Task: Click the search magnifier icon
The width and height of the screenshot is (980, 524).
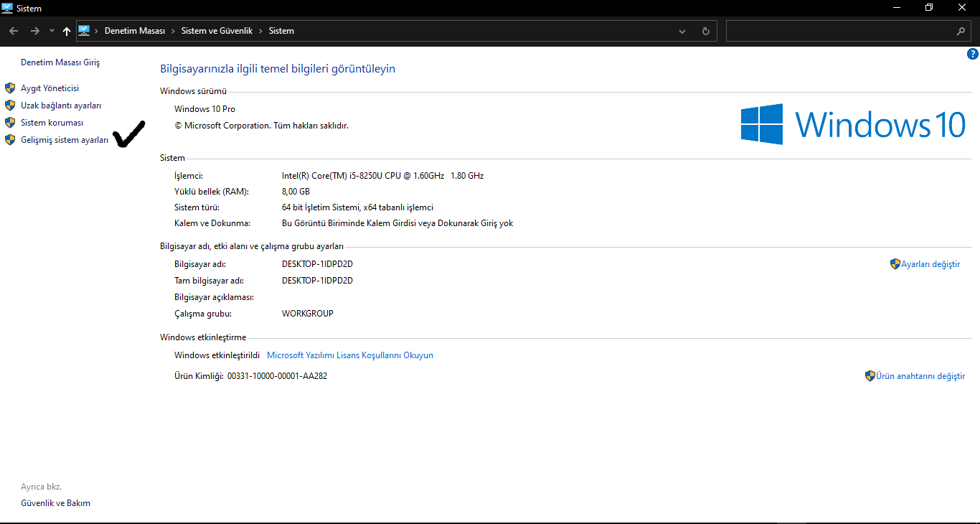Action: [961, 31]
